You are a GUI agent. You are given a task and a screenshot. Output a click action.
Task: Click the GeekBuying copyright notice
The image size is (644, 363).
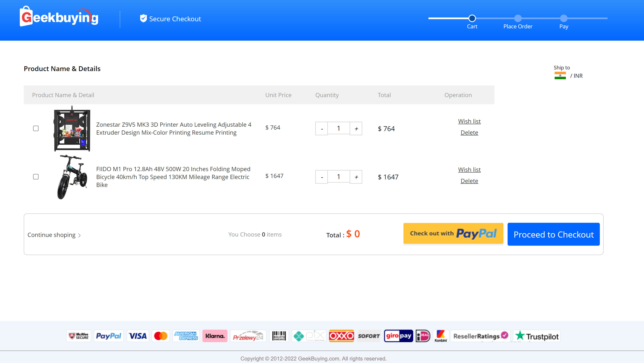tap(313, 358)
